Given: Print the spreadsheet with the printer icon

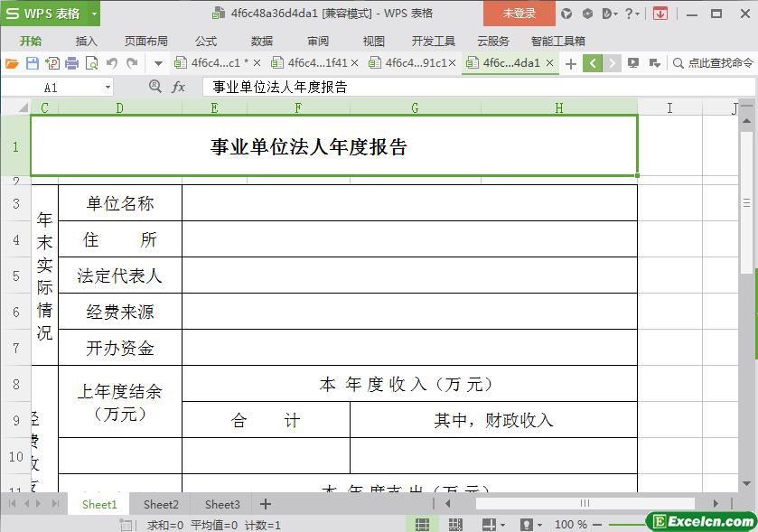Looking at the screenshot, I should (x=71, y=63).
